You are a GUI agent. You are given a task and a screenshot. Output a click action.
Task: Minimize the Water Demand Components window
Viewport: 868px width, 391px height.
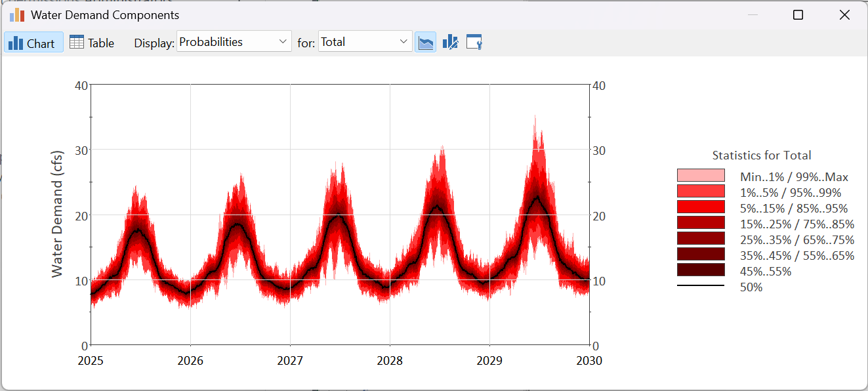click(x=753, y=15)
